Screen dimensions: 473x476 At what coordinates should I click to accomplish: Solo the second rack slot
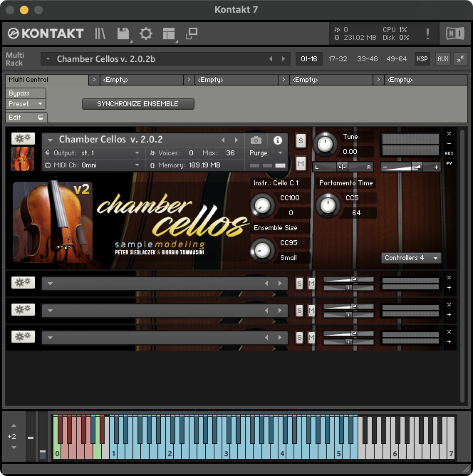point(299,284)
